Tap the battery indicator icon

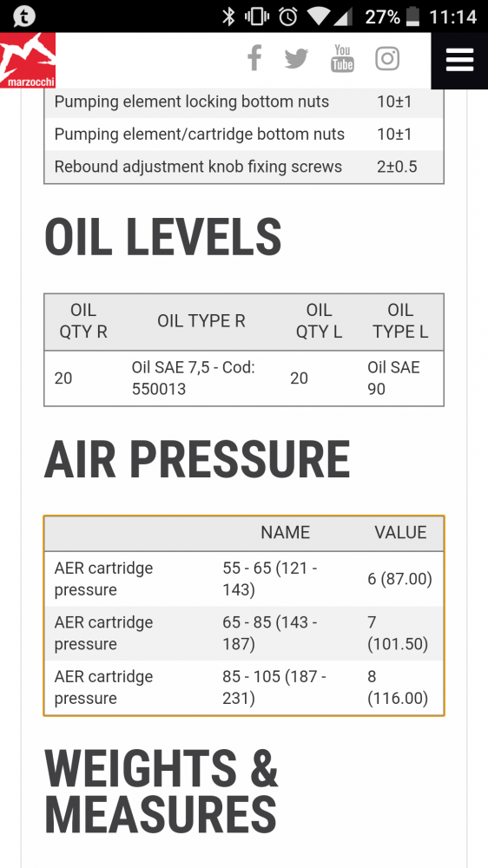(412, 16)
